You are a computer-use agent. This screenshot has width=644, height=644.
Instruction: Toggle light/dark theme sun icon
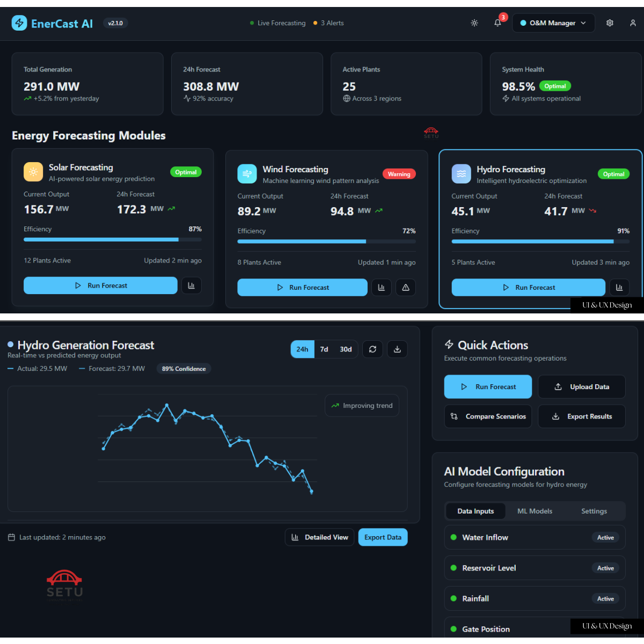[x=474, y=23]
